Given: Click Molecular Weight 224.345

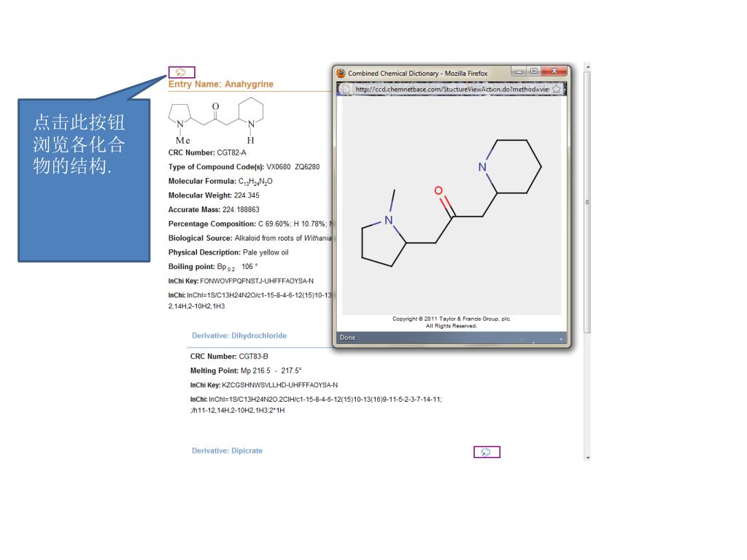Looking at the screenshot, I should pyautogui.click(x=214, y=195).
